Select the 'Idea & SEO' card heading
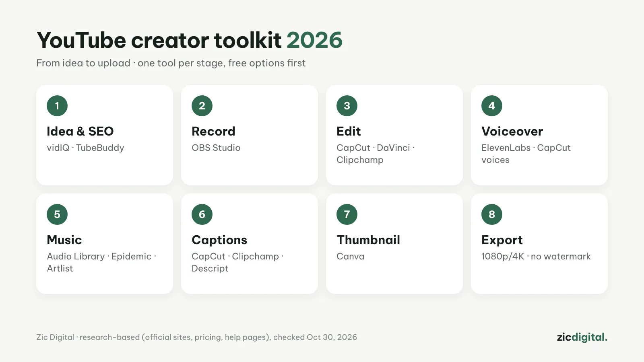Screen dimensions: 644x362 coord(80,131)
